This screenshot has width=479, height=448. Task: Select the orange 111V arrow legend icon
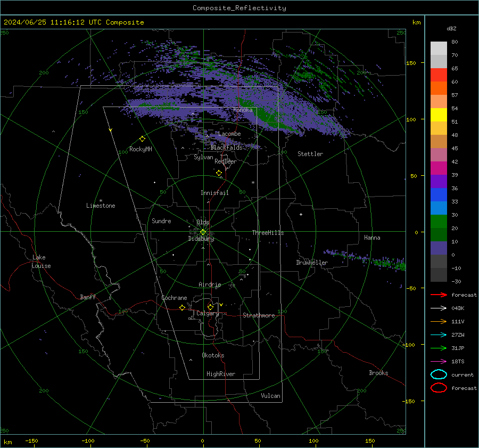click(x=439, y=321)
